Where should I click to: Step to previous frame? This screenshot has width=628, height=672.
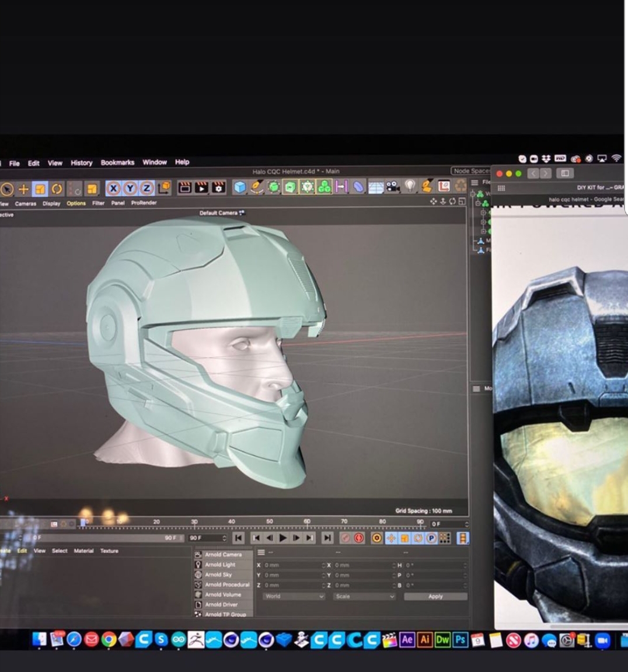[x=270, y=538]
